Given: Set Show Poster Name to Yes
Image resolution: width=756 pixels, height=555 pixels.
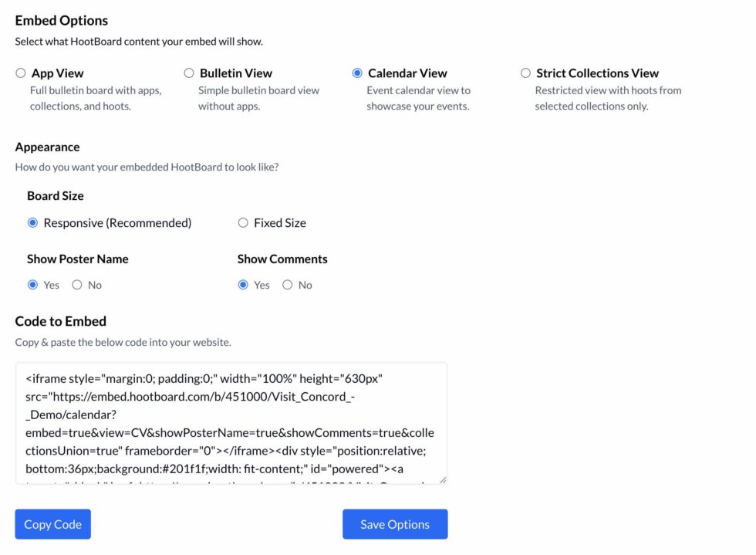Looking at the screenshot, I should point(33,285).
